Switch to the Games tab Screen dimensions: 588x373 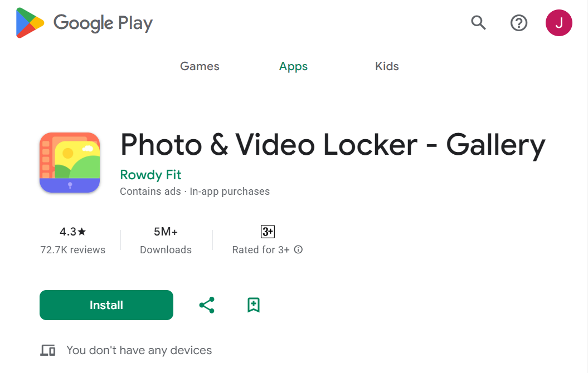click(x=199, y=66)
